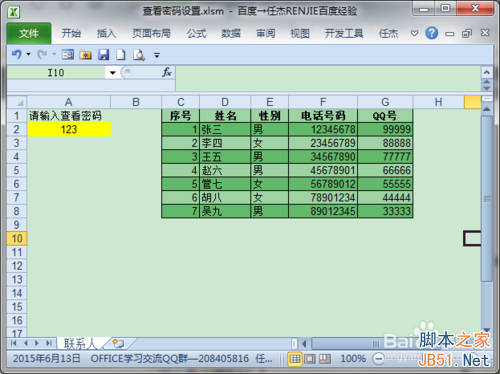Screen dimensions: 500x374
Task: Insert a new worksheet tab icon
Action: click(118, 343)
